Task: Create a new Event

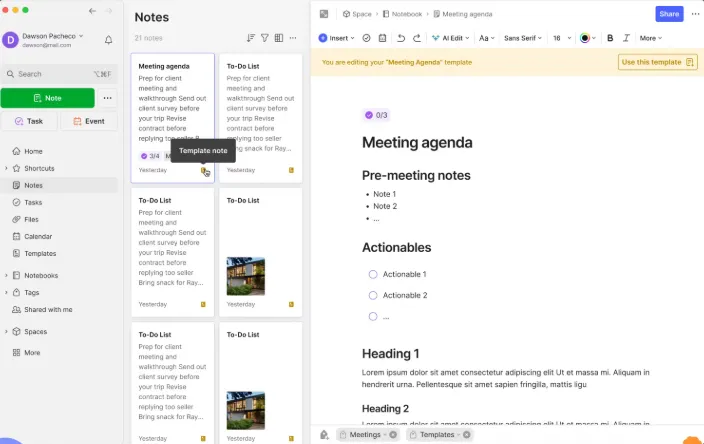Action: click(89, 121)
